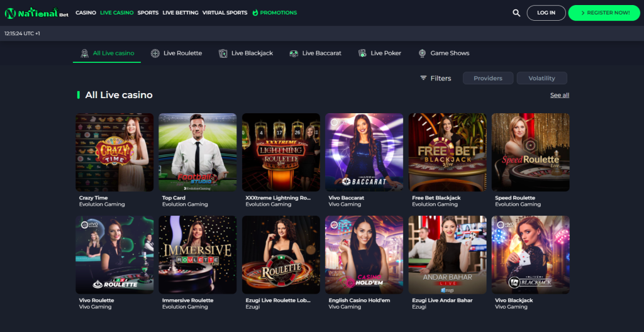Click the Live Roulette wheel icon
644x332 pixels.
(155, 53)
